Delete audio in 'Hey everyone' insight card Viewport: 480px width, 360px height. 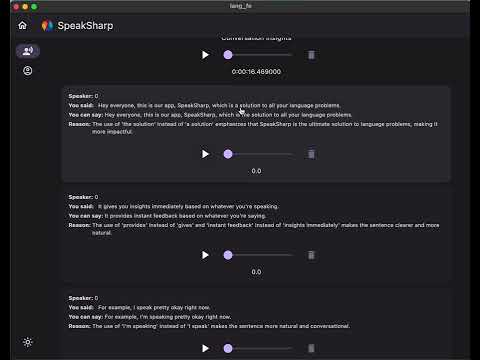(x=311, y=154)
